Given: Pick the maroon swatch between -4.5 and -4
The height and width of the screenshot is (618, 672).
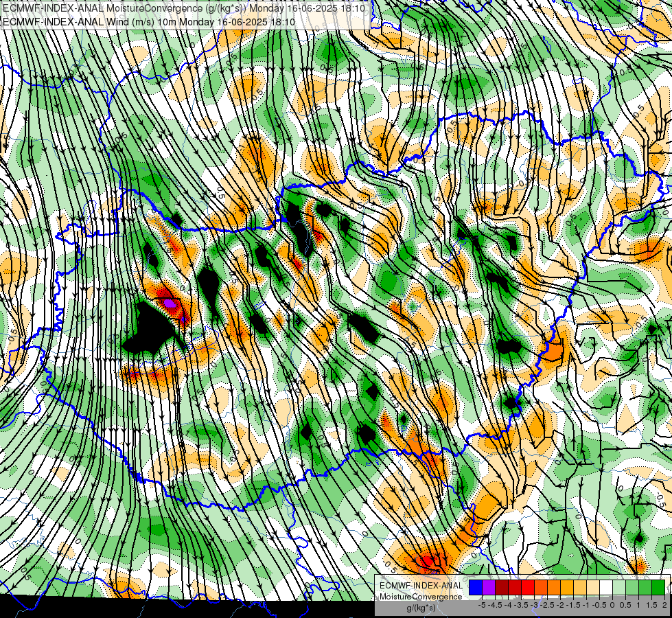Looking at the screenshot, I should (502, 588).
